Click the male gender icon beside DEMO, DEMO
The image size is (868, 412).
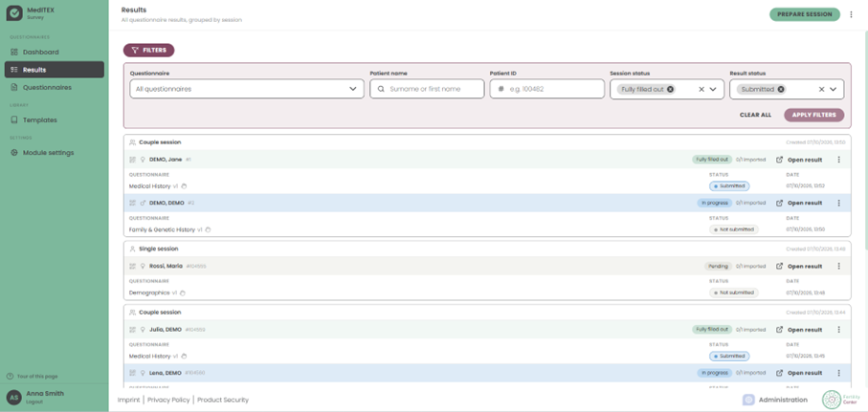point(143,203)
